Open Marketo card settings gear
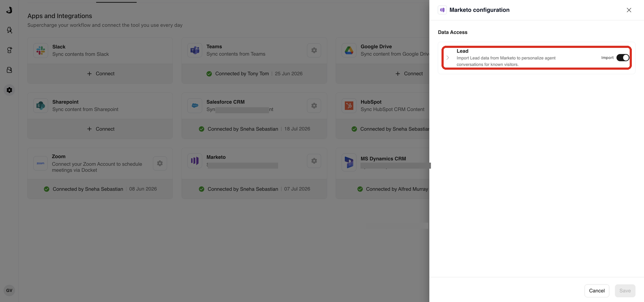Image resolution: width=644 pixels, height=302 pixels. pos(314,161)
